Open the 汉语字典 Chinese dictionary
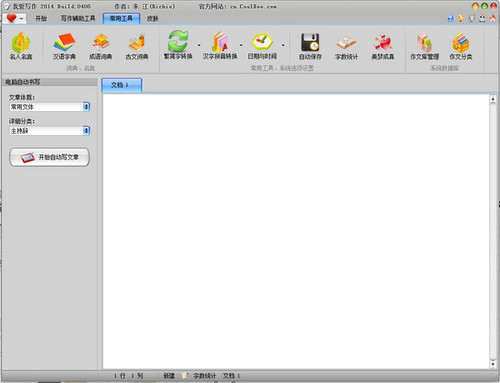 64,46
